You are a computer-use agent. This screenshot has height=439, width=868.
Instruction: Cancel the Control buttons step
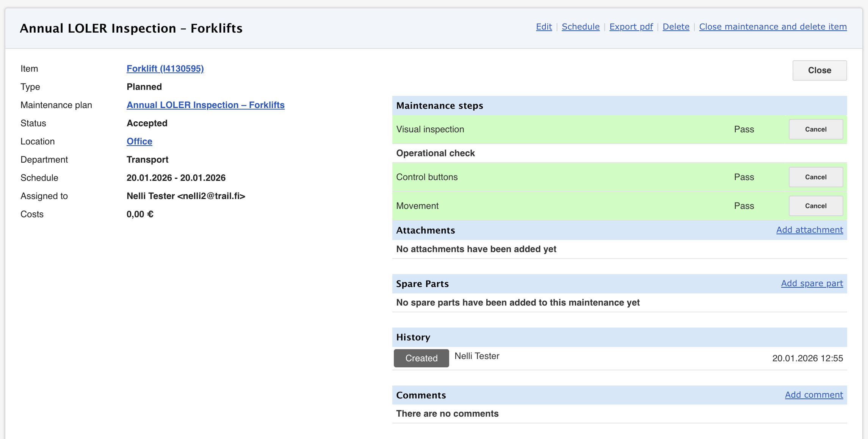pos(815,177)
